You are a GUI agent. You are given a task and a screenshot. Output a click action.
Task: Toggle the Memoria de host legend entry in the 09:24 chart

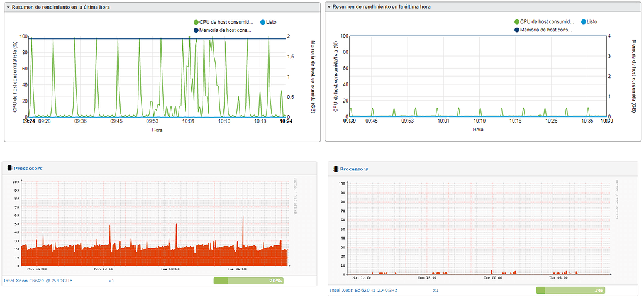click(222, 30)
